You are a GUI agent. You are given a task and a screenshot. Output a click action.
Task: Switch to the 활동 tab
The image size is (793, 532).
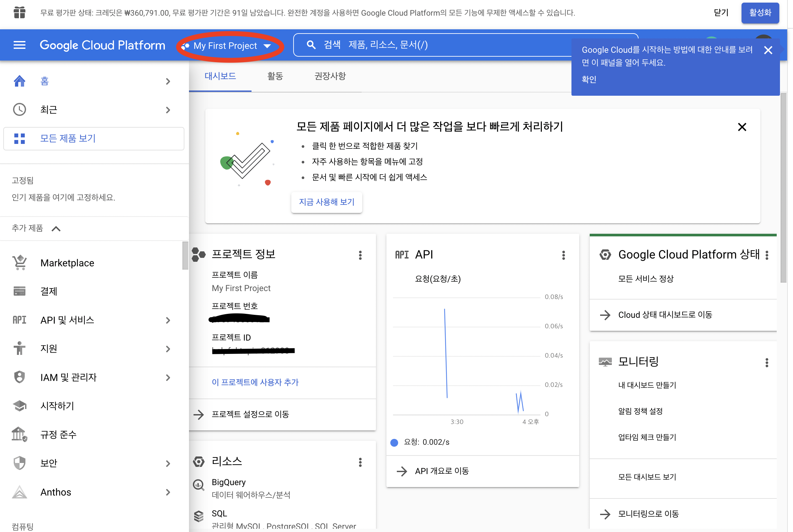[275, 76]
